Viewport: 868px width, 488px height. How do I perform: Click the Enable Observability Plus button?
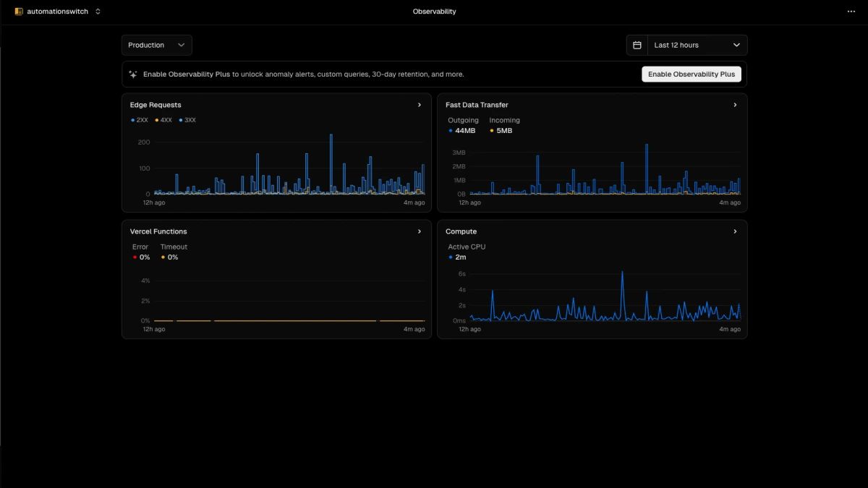691,74
